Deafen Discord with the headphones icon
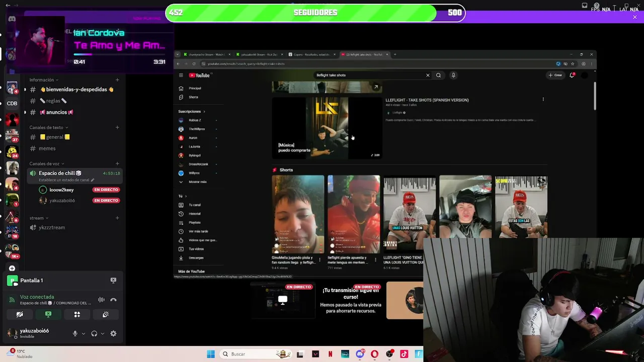Viewport: 644px width, 362px height. (x=94, y=333)
